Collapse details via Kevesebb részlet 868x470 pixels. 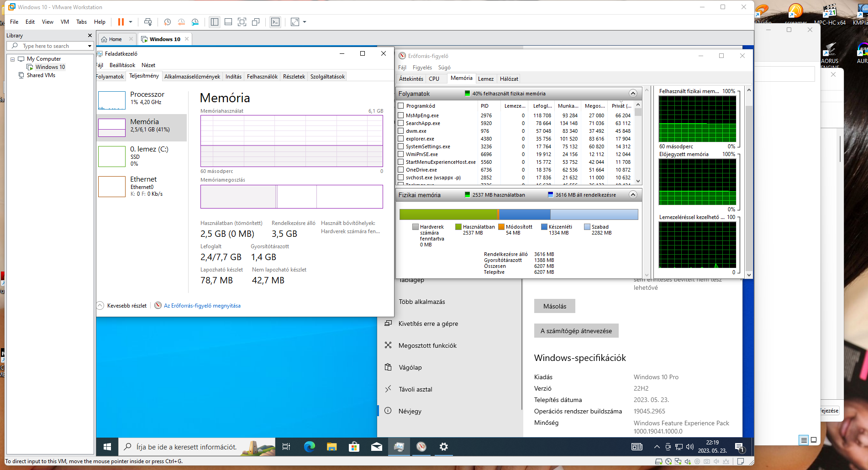[122, 306]
